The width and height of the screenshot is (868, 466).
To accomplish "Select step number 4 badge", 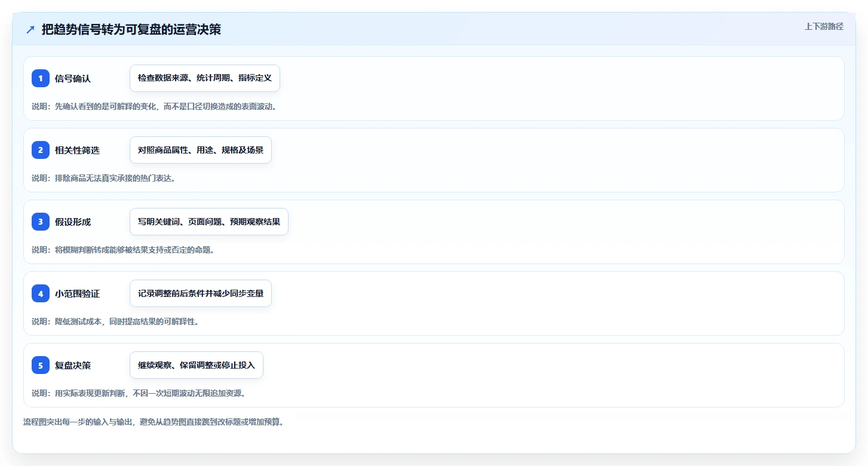I will point(41,293).
